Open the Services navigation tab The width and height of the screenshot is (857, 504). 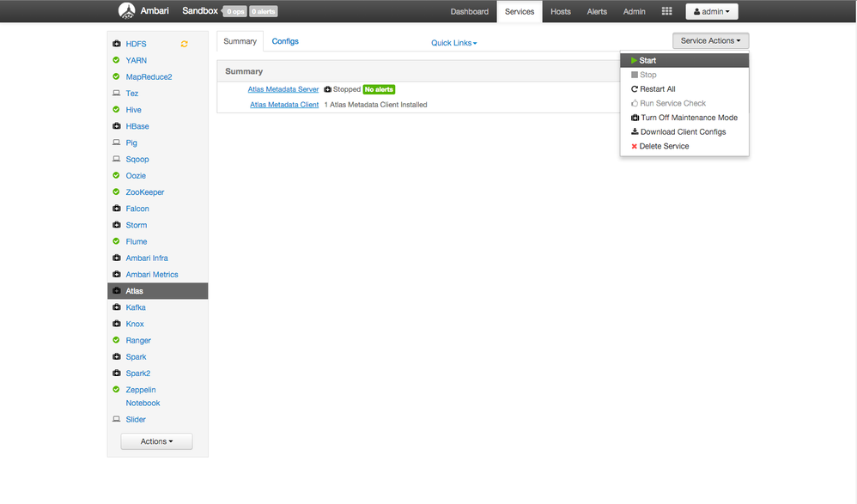pyautogui.click(x=520, y=11)
